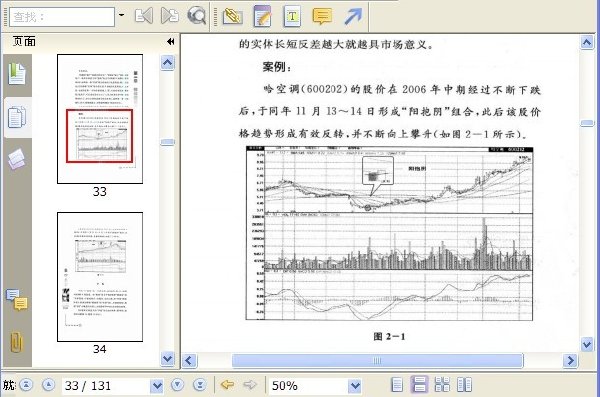Open the Pages thumbnails sidebar panel
Screen dimensions: 600x397
point(17,117)
